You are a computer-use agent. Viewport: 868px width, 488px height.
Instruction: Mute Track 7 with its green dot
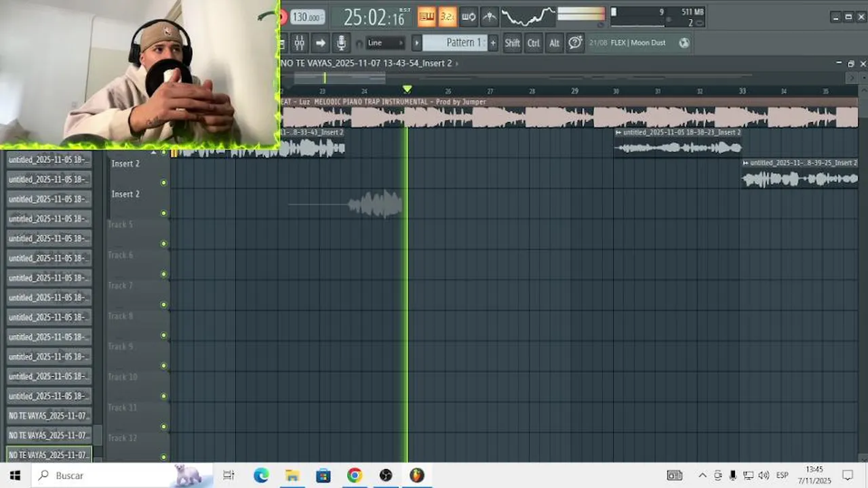(x=163, y=305)
